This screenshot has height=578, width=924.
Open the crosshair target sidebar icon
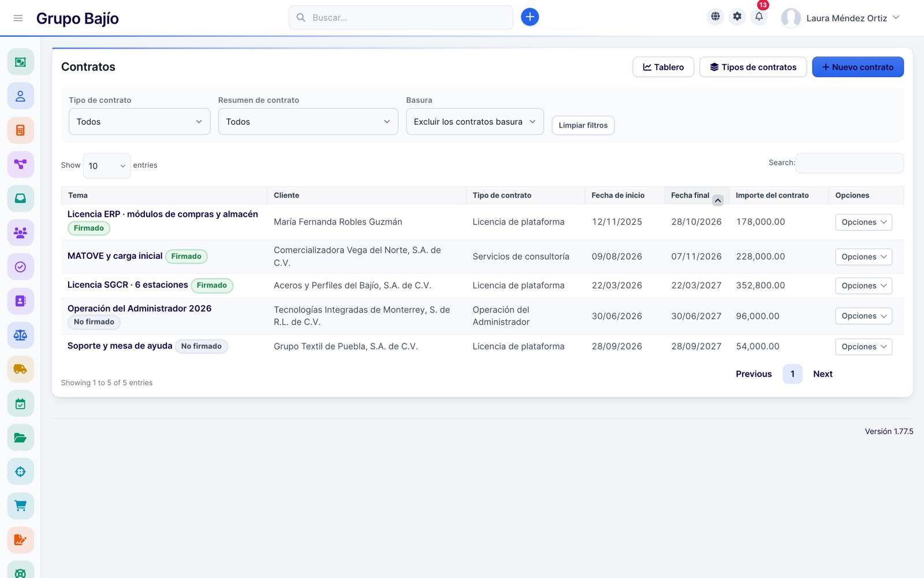coord(20,472)
